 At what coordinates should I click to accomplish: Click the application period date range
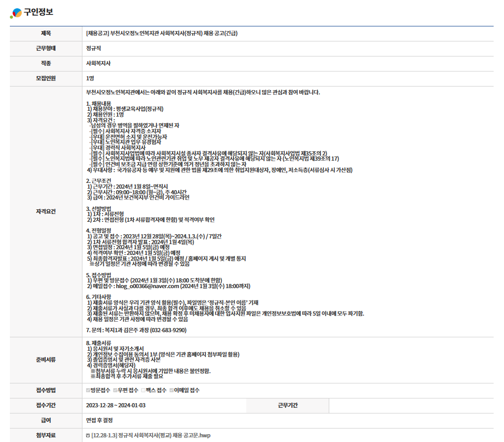coord(116,405)
